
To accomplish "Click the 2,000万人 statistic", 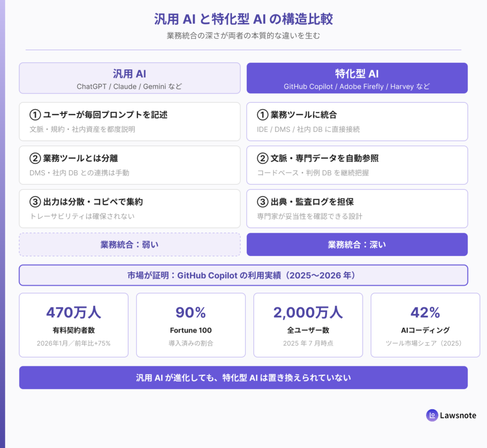I will pyautogui.click(x=308, y=313).
